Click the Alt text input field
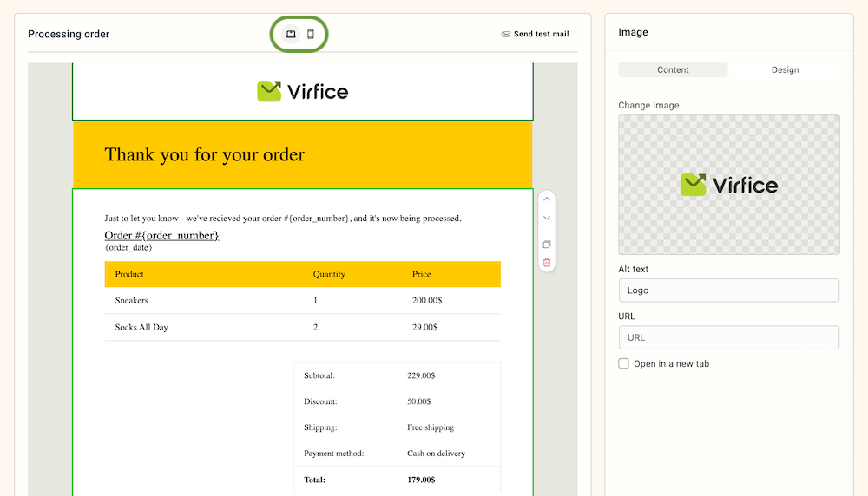This screenshot has height=496, width=868. (728, 290)
